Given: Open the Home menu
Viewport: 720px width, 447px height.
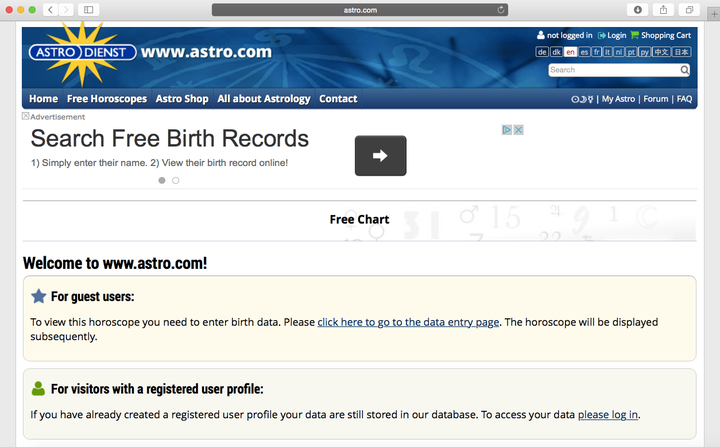Looking at the screenshot, I should point(44,99).
